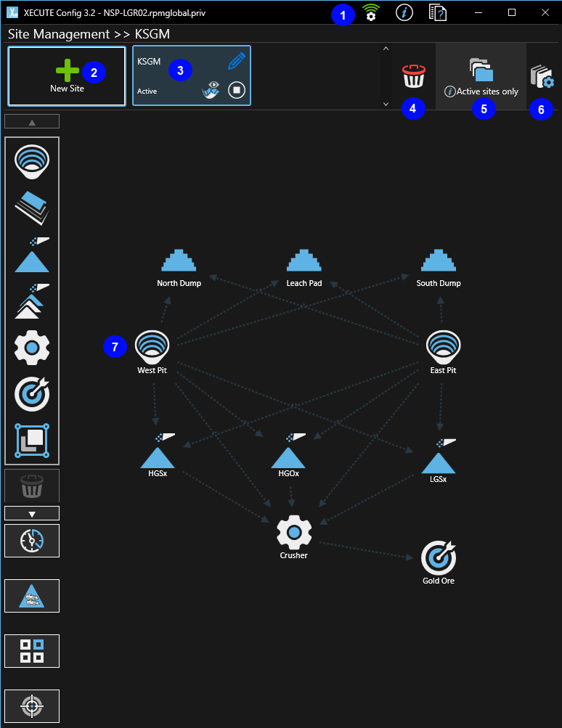Viewport: 562px width, 728px height.
Task: Collapse the palette with the up arrow
Action: pyautogui.click(x=32, y=121)
